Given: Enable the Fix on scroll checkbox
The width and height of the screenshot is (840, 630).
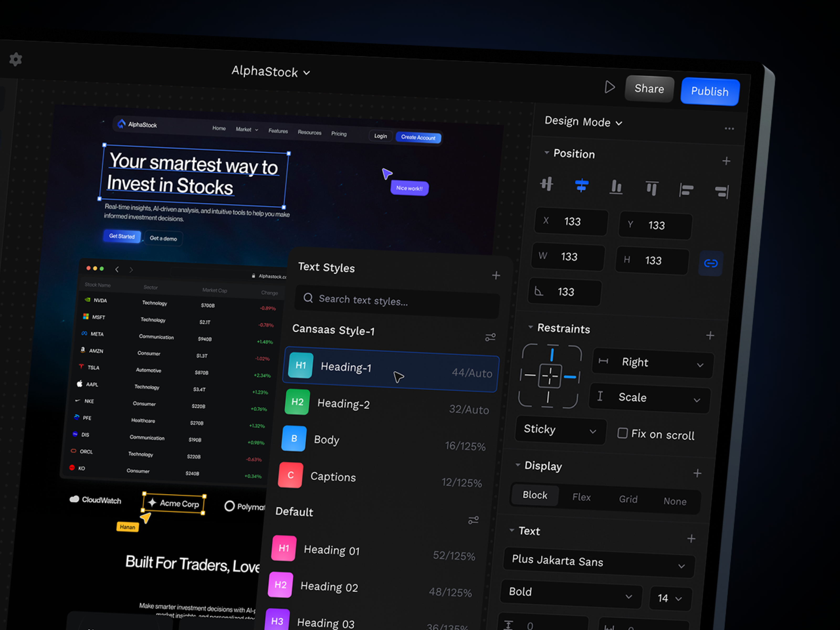Looking at the screenshot, I should pos(623,433).
